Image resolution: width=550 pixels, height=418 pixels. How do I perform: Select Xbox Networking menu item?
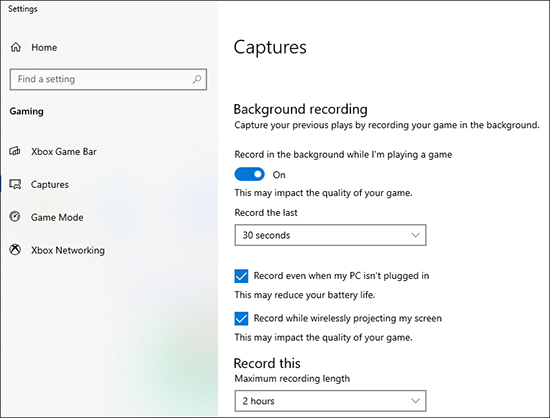coord(68,250)
